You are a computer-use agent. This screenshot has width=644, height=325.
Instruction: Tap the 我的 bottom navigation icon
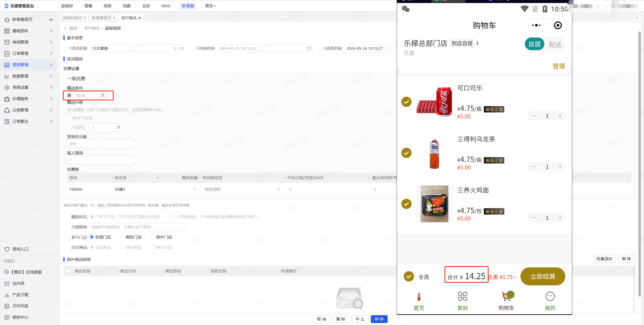(550, 296)
